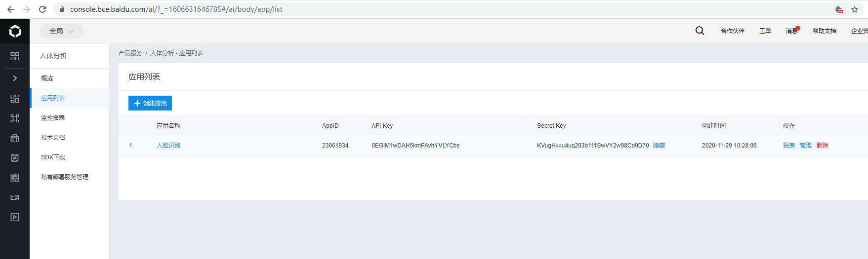868x259 pixels.
Task: Click the Secret Key value starting with KVugHxxu
Action: (593, 146)
